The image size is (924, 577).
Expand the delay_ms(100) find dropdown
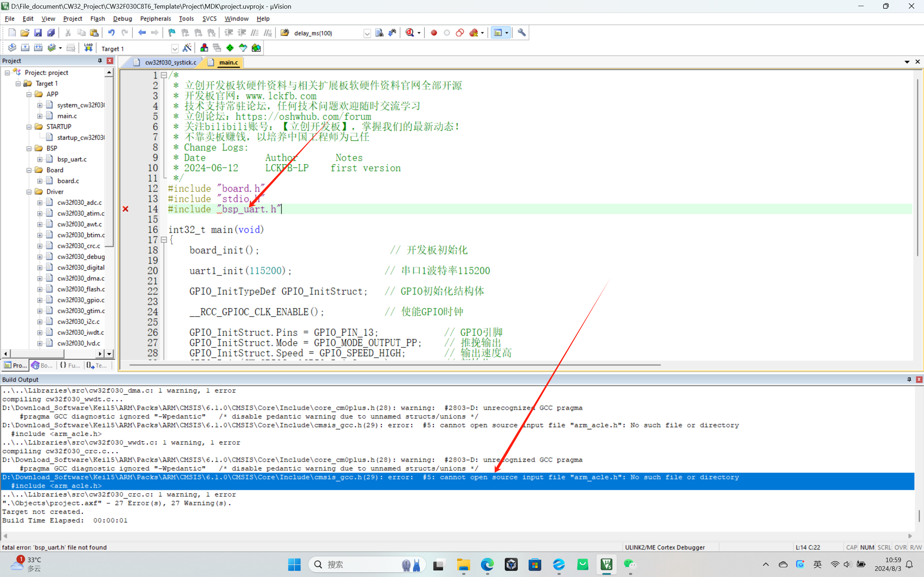point(367,34)
